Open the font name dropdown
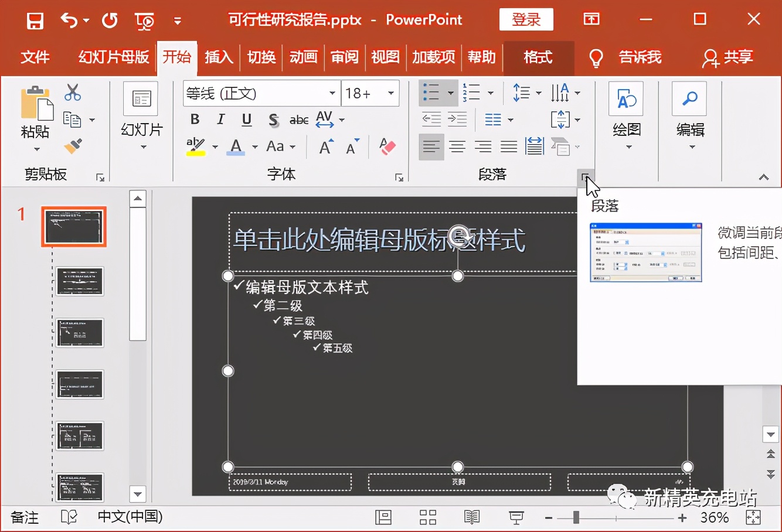 point(332,93)
